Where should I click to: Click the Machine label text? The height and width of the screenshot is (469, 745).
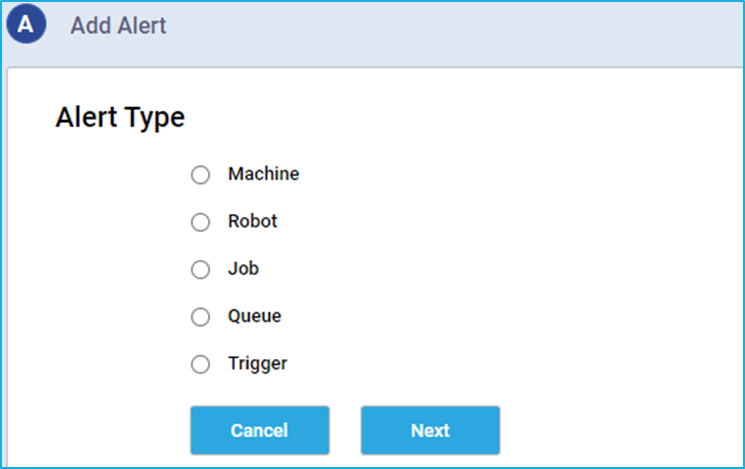264,174
